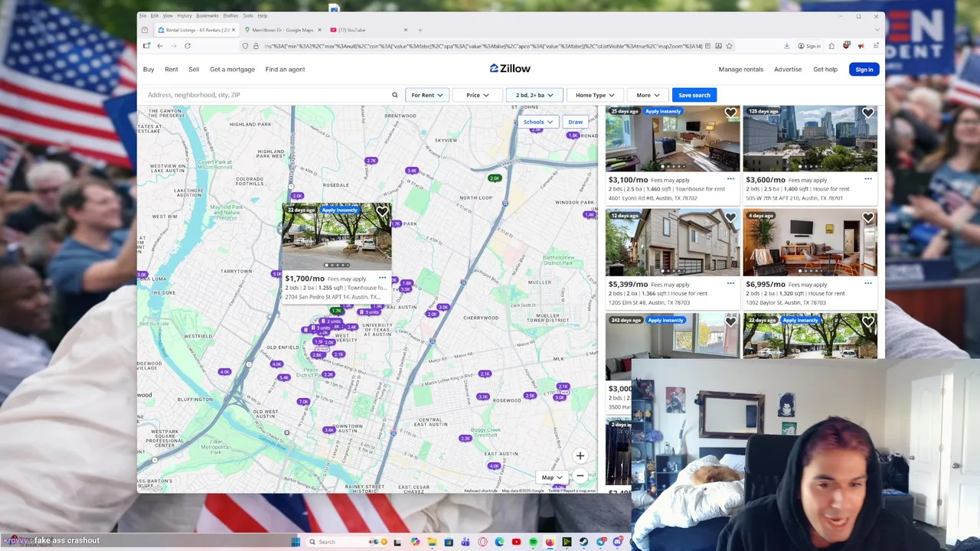Open more options on the $5,399/mo card
The height and width of the screenshot is (551, 980).
coord(730,284)
